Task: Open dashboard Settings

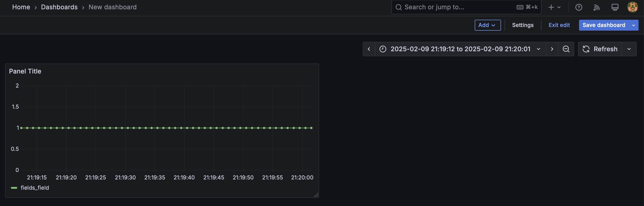Action: point(522,25)
